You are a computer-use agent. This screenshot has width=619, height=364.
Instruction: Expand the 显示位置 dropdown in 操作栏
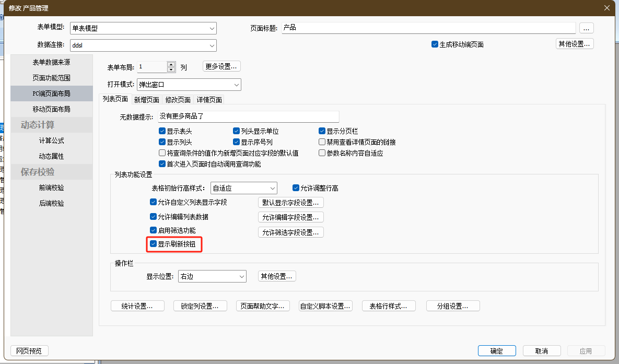pyautogui.click(x=242, y=276)
